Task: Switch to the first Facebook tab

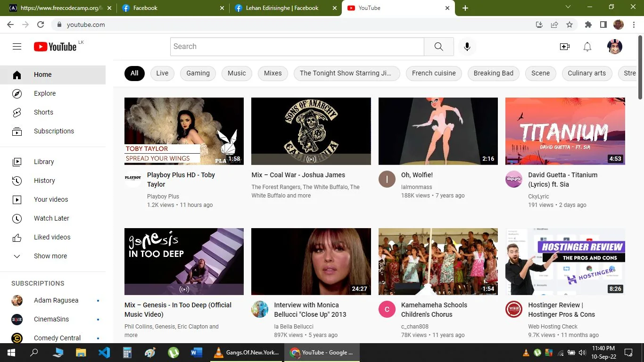Action: coord(173,8)
